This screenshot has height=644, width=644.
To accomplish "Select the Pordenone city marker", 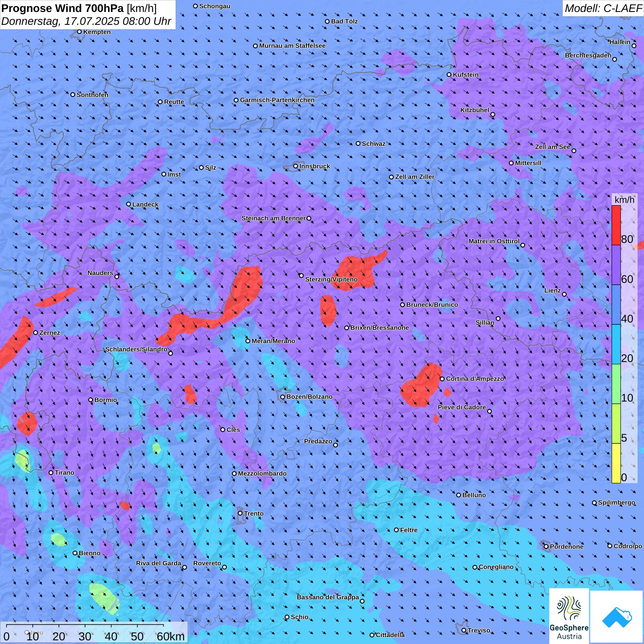I will tap(546, 546).
